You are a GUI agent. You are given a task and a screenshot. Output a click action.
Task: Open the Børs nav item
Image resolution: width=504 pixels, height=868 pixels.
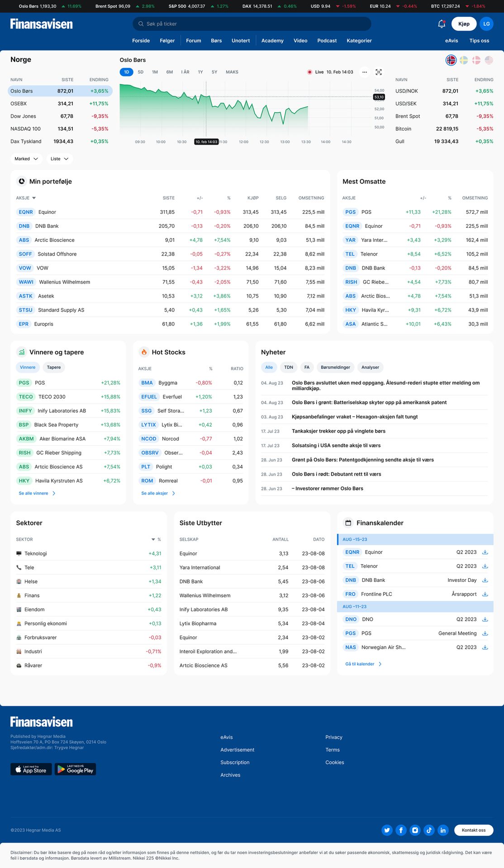tap(216, 41)
